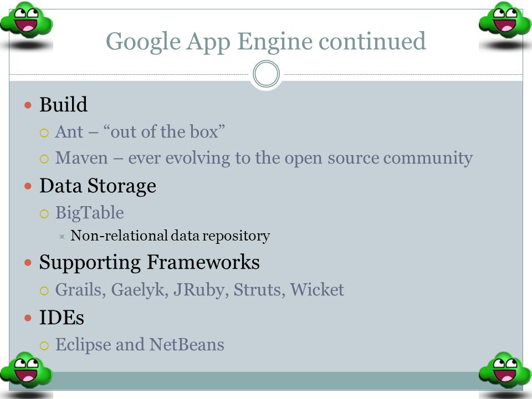The image size is (532, 399).
Task: Click the orange bullet beside Data Storage
Action: [28, 186]
